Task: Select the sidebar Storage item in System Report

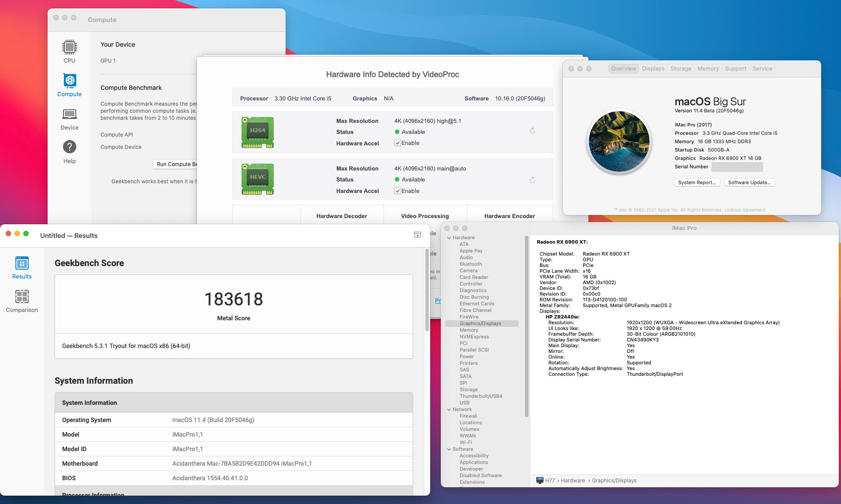Action: point(469,390)
